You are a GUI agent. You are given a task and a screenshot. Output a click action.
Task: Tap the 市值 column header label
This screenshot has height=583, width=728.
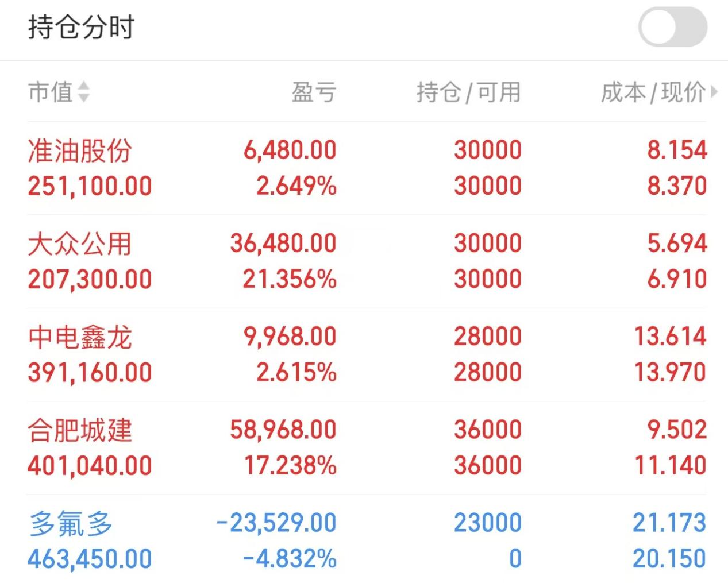(x=51, y=92)
